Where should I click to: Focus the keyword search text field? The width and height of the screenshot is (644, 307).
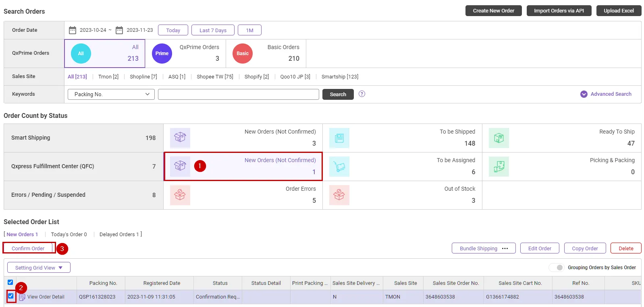pos(239,94)
